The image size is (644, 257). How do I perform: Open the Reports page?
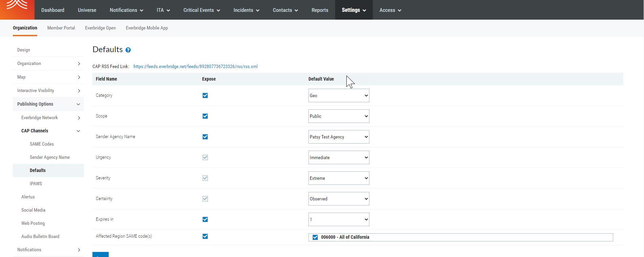click(x=320, y=10)
